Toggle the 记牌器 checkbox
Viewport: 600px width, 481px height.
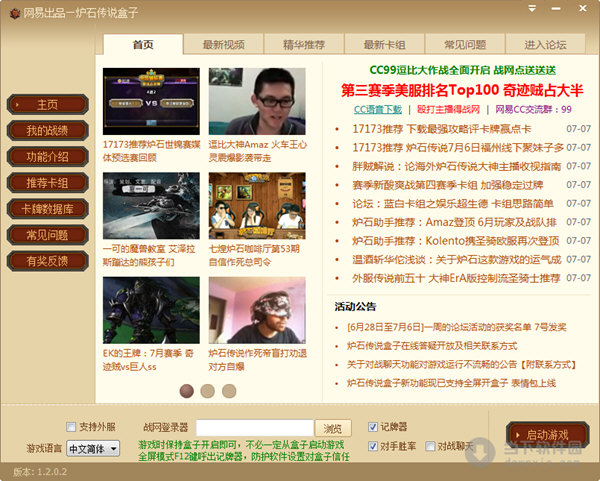(x=373, y=427)
